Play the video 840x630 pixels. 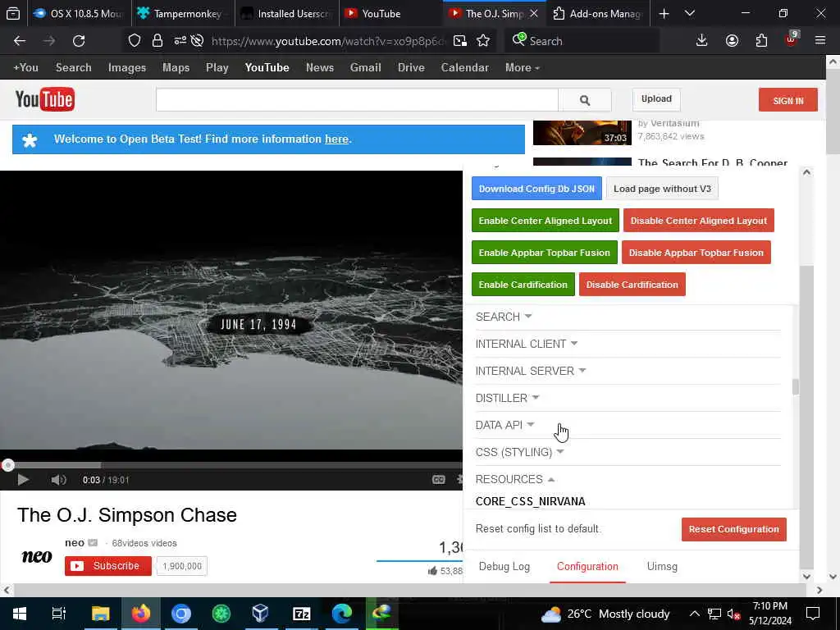click(23, 480)
